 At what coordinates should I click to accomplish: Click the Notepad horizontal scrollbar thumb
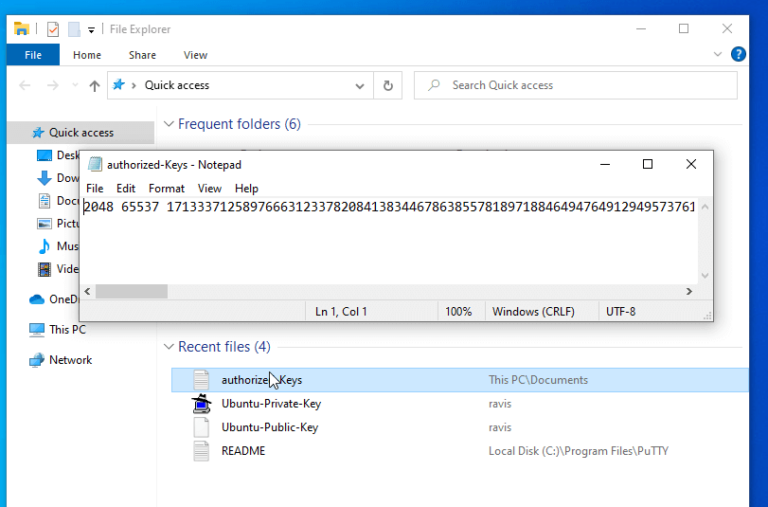132,291
